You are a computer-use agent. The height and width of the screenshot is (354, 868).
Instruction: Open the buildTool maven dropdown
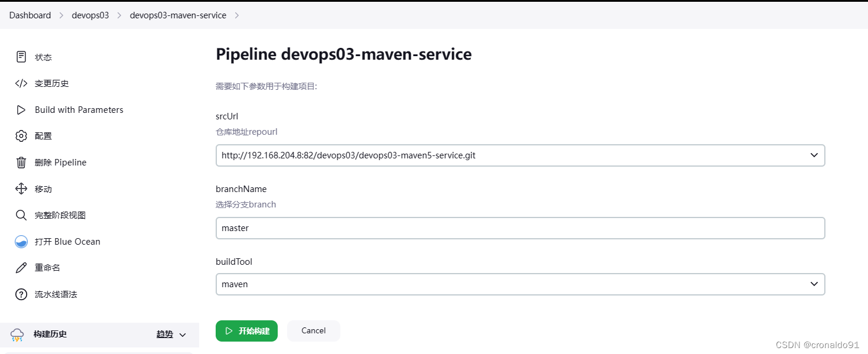point(520,284)
